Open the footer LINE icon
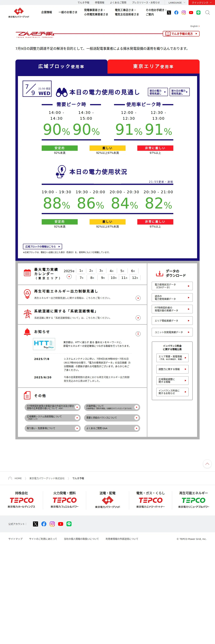Image resolution: width=215 pixels, height=644 pixels. click(69, 524)
